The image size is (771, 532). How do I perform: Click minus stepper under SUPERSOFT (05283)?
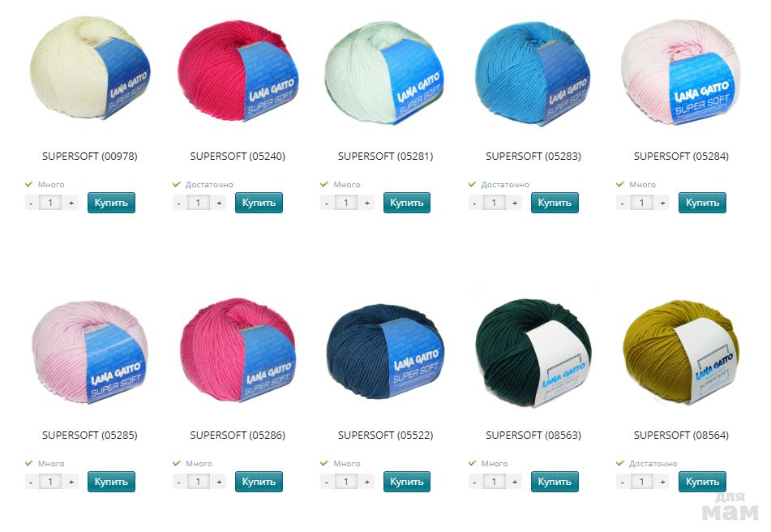475,203
